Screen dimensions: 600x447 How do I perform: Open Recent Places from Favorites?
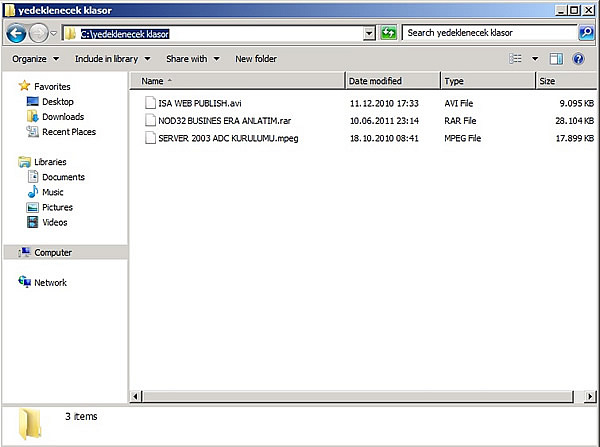69,132
